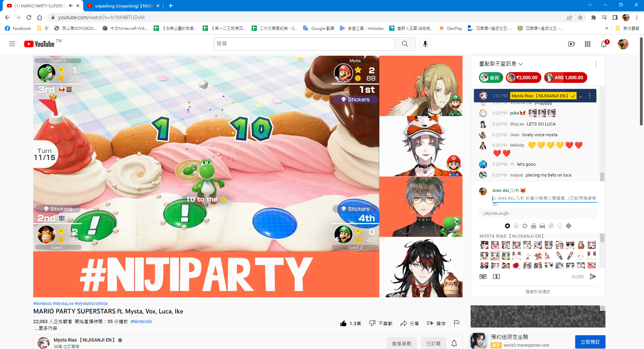Start voice search with microphone icon
The height and width of the screenshot is (349, 644).
[x=425, y=44]
